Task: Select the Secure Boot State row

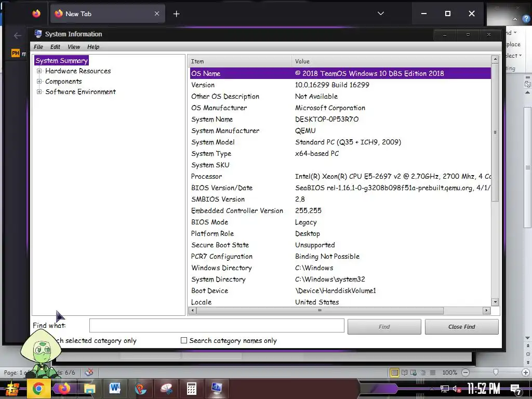Action: (x=340, y=245)
